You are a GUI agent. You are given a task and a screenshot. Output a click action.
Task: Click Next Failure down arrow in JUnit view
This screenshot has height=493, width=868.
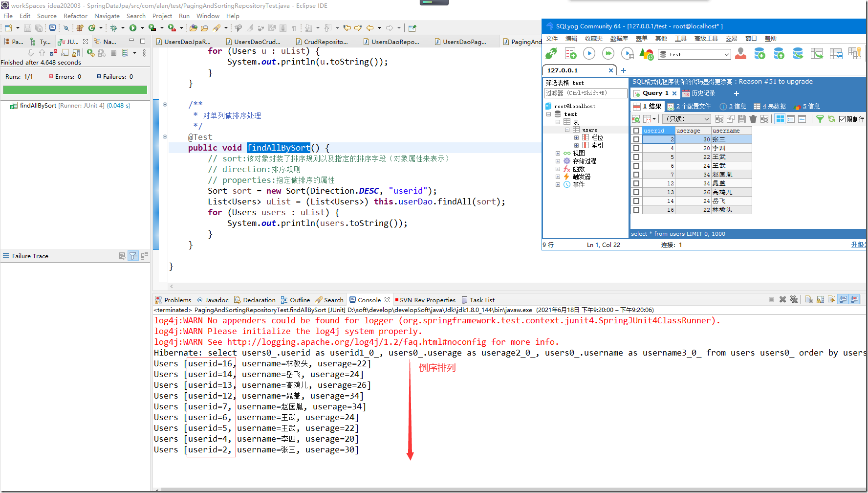(x=31, y=53)
